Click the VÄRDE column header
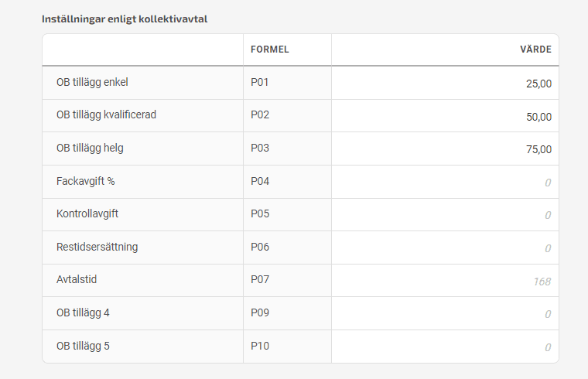The image size is (588, 379). click(x=535, y=50)
